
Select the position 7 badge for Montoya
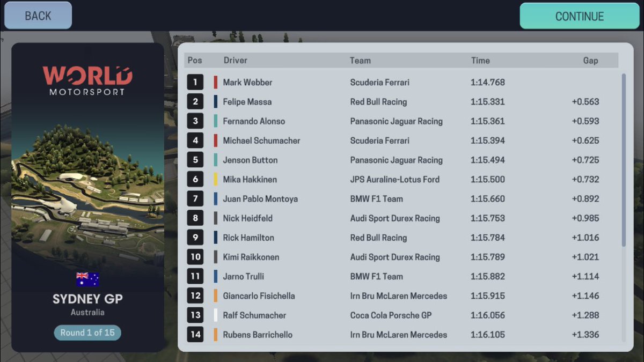pos(195,198)
